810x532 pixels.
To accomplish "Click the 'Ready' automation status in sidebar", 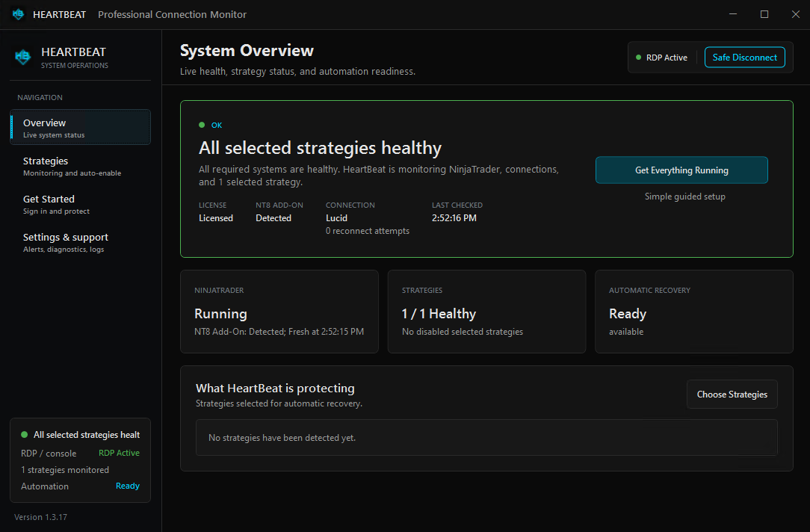I will pos(128,486).
